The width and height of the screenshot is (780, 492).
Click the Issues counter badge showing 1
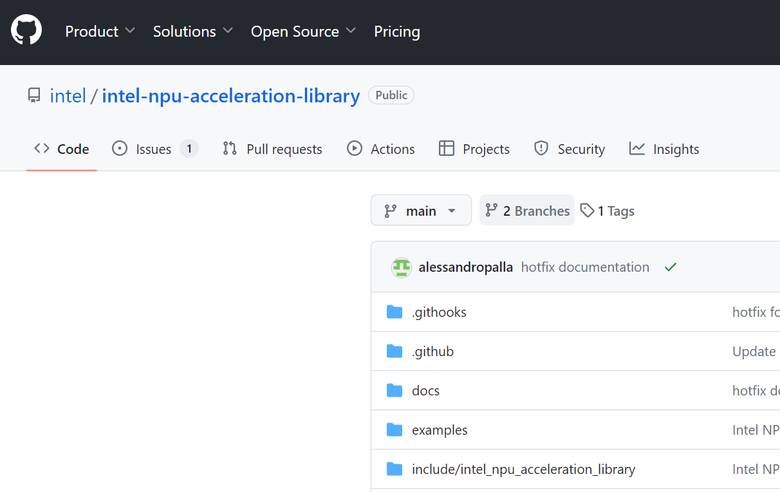[x=189, y=149]
